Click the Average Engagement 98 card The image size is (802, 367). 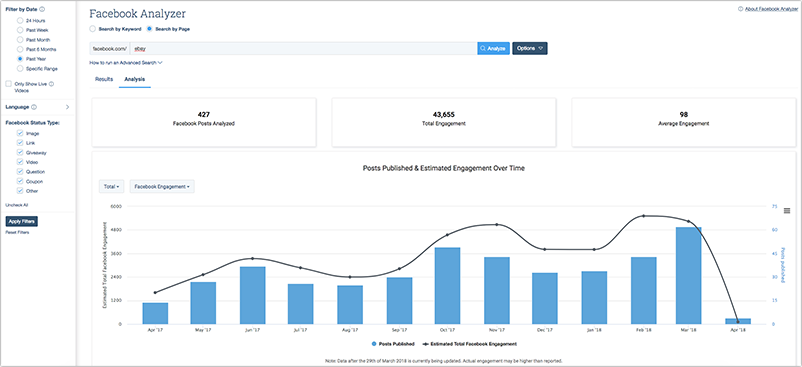pos(683,123)
